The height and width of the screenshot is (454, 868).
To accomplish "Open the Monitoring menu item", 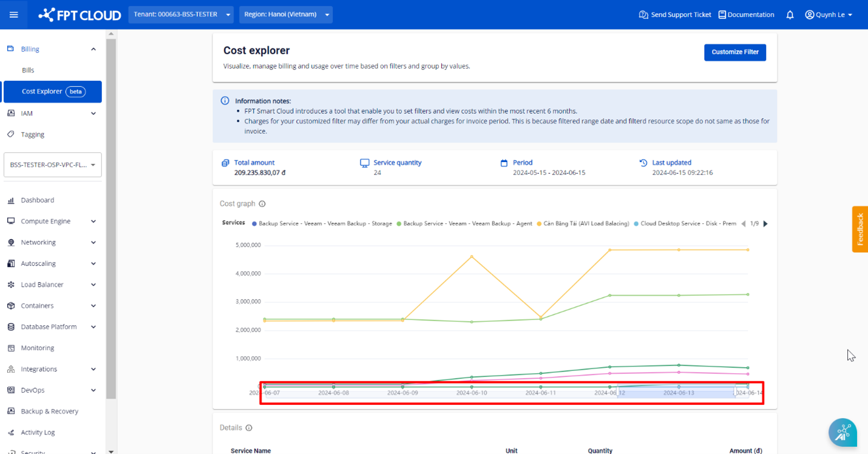I will coord(37,348).
